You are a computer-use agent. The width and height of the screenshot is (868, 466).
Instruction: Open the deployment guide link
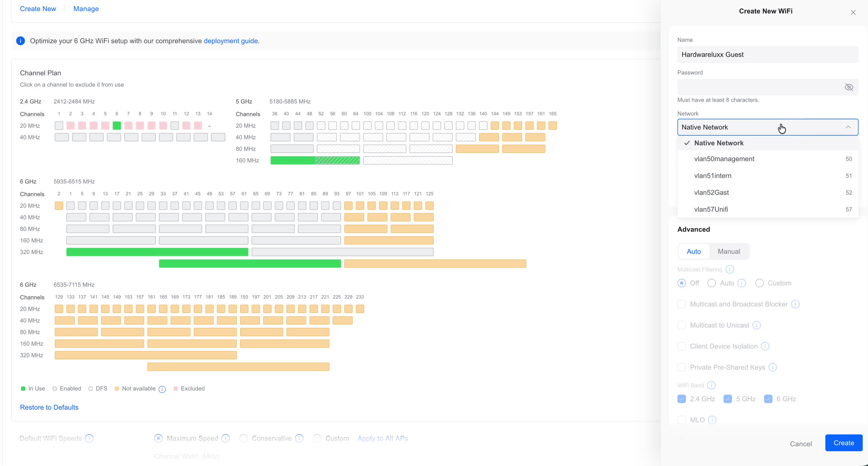[231, 41]
